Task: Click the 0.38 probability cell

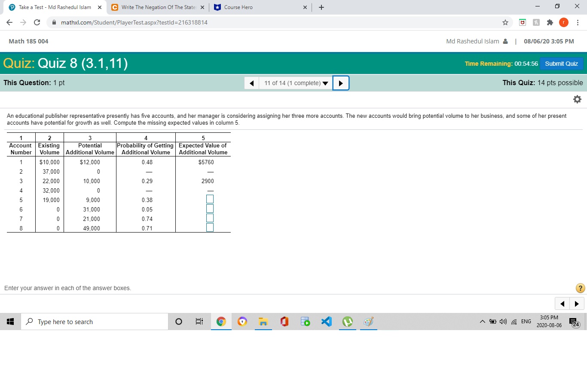Action: (x=147, y=200)
